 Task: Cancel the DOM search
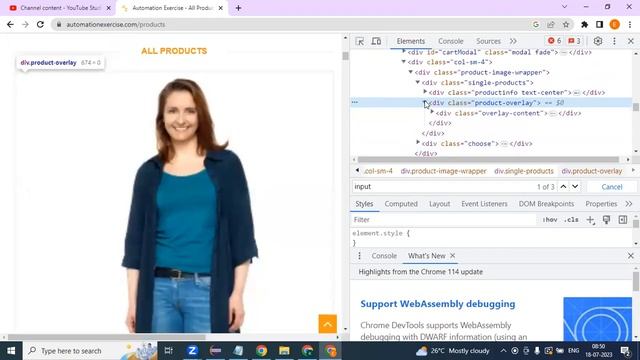tap(612, 187)
